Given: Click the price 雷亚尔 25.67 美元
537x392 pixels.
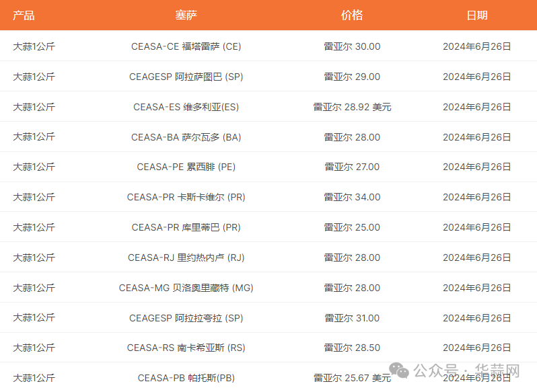Looking at the screenshot, I should 352,378.
